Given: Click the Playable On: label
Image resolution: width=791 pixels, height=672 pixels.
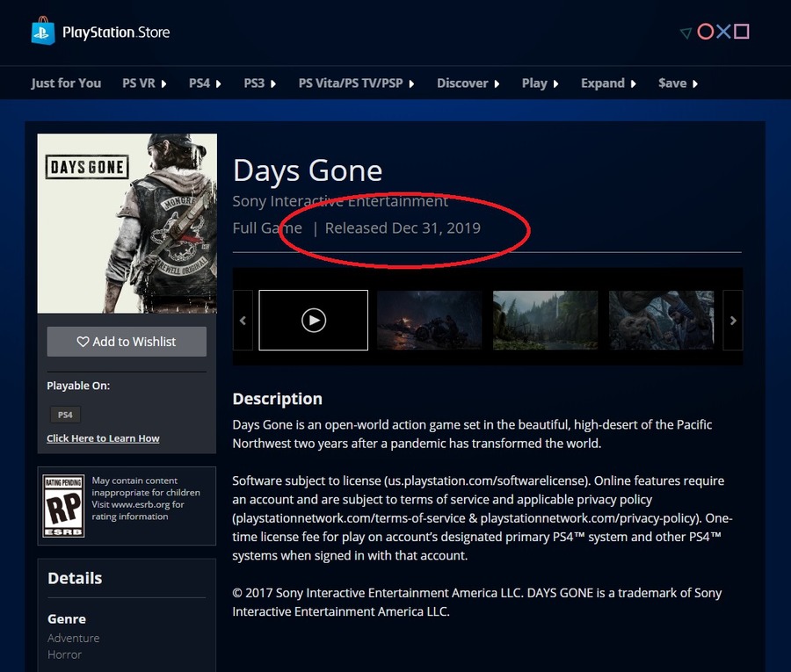Looking at the screenshot, I should 78,386.
